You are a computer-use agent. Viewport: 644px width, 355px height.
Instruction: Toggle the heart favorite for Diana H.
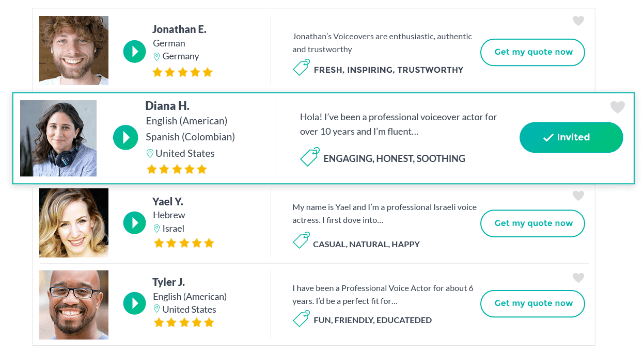(618, 107)
